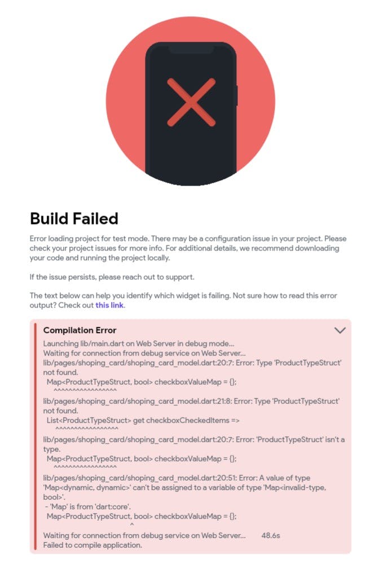This screenshot has height=585, width=392.
Task: Click the red vertical bar of the error panel
Action: (x=35, y=436)
